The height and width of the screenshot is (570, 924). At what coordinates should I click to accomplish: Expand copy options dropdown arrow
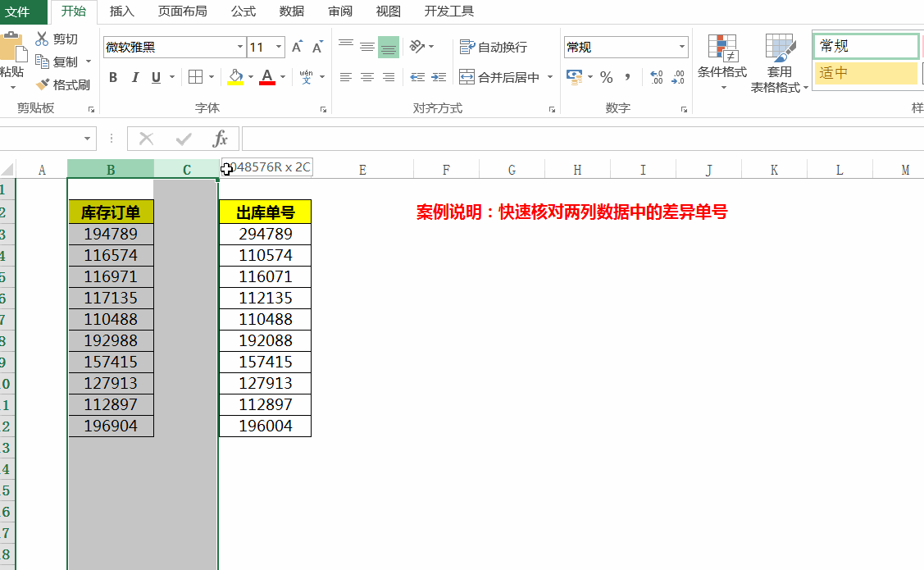tap(89, 62)
